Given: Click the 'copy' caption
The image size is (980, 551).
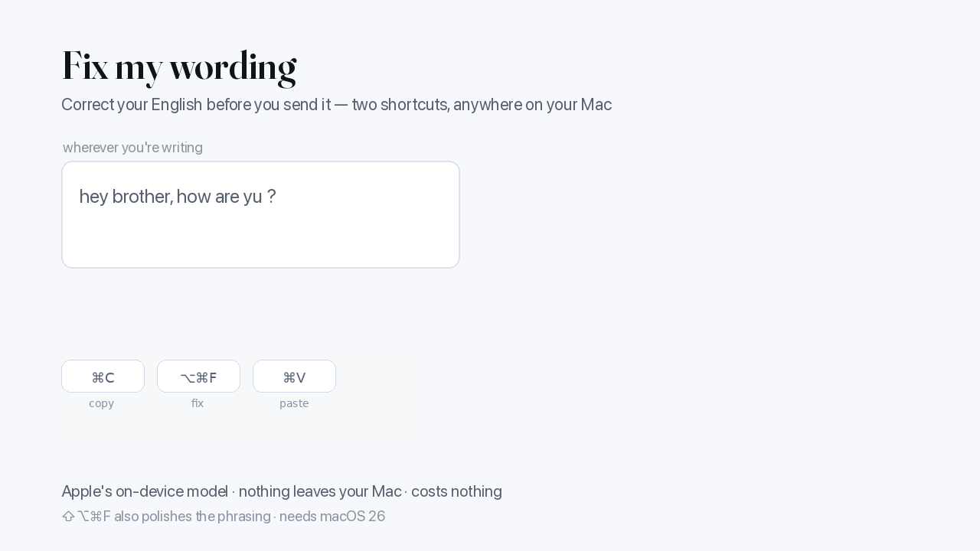Looking at the screenshot, I should pyautogui.click(x=101, y=403).
